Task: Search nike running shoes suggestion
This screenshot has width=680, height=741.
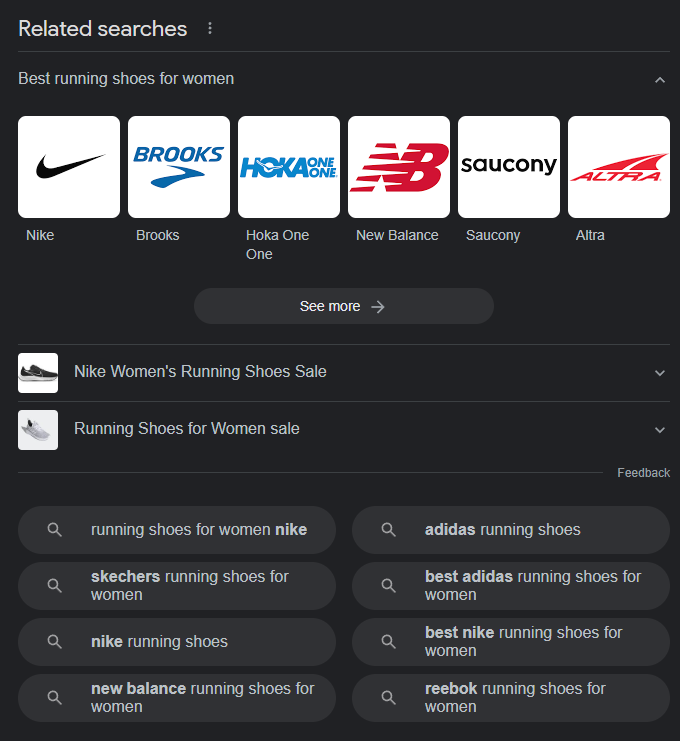Action: click(177, 642)
